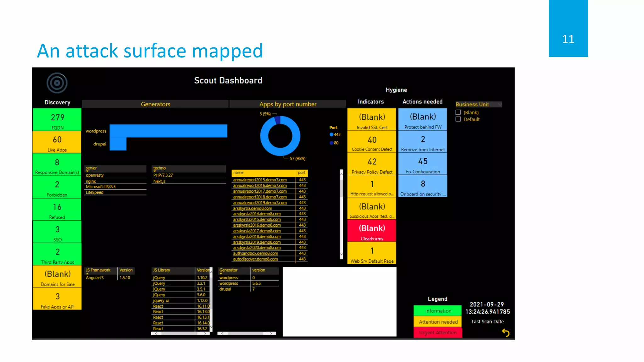This screenshot has height=362, width=644.
Task: Sort by the port column header
Action: pos(302,173)
